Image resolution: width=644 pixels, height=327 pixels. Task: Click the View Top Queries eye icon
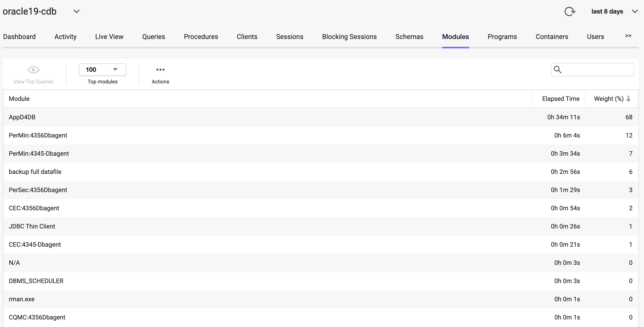coord(33,70)
